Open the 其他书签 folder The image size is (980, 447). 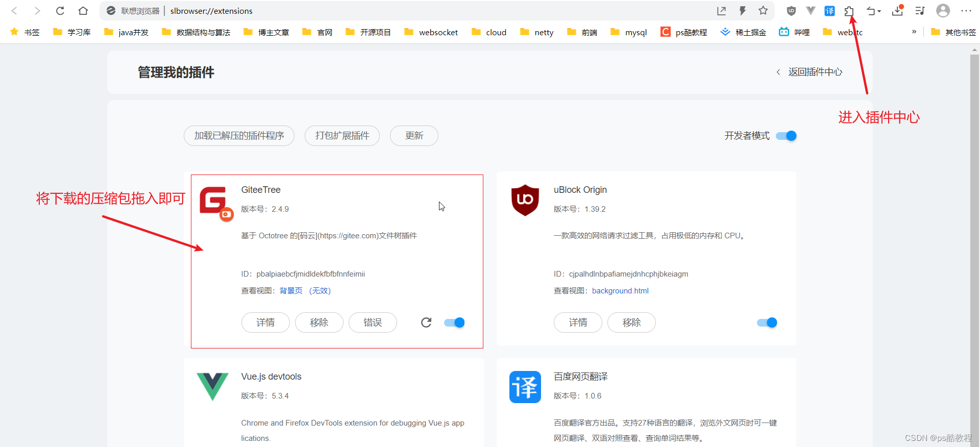[953, 32]
